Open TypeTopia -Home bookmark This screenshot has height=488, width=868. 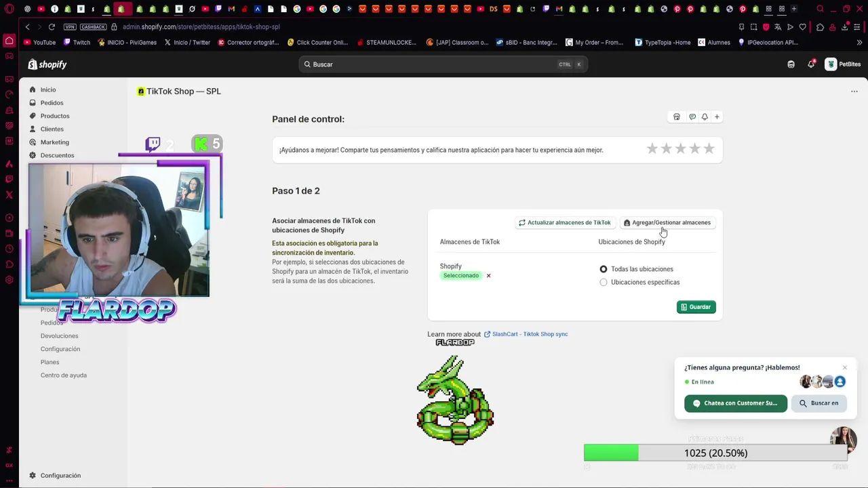click(x=663, y=42)
